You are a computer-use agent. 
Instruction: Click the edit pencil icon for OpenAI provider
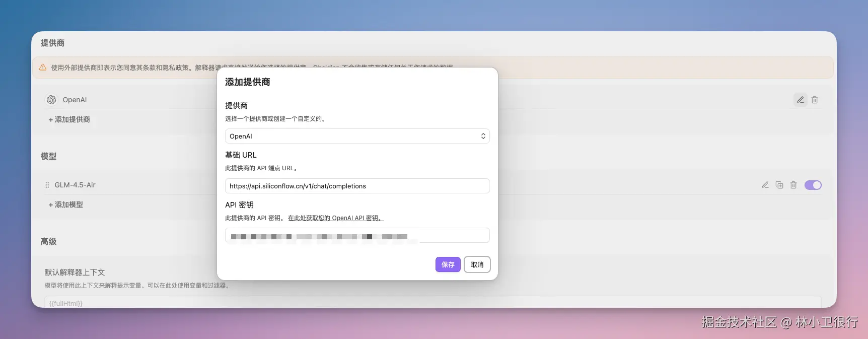(800, 100)
